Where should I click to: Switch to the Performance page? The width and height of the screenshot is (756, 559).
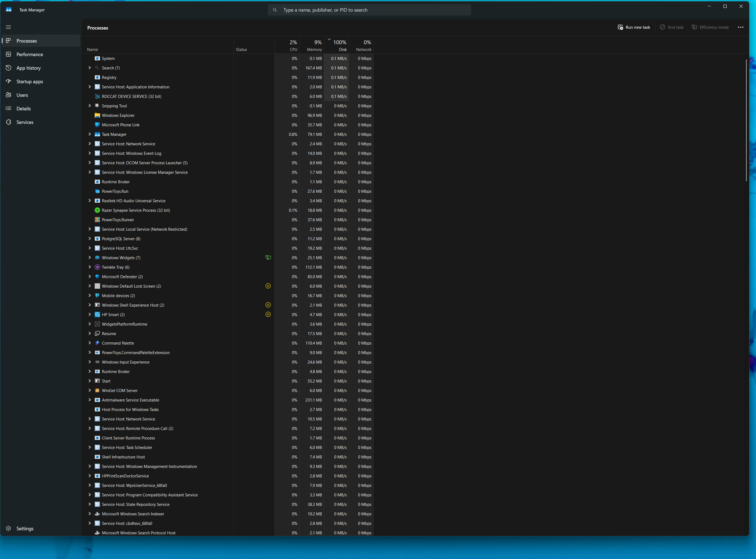[41, 54]
